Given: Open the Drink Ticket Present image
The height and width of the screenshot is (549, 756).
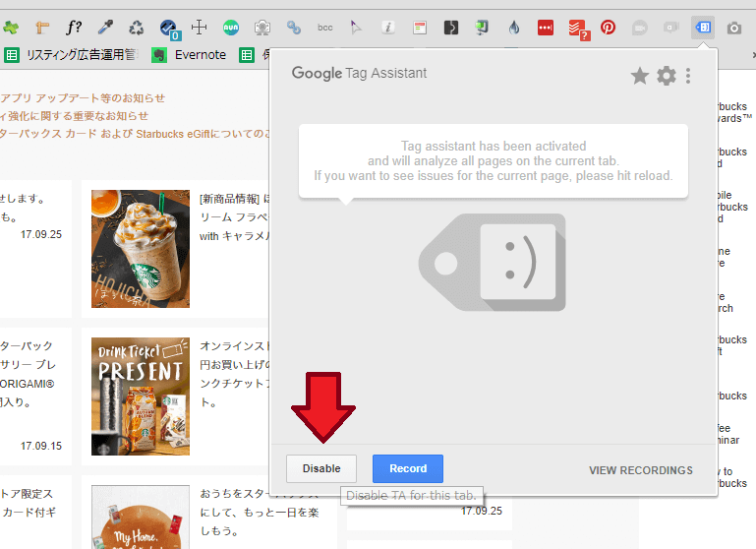Looking at the screenshot, I should click(x=141, y=396).
